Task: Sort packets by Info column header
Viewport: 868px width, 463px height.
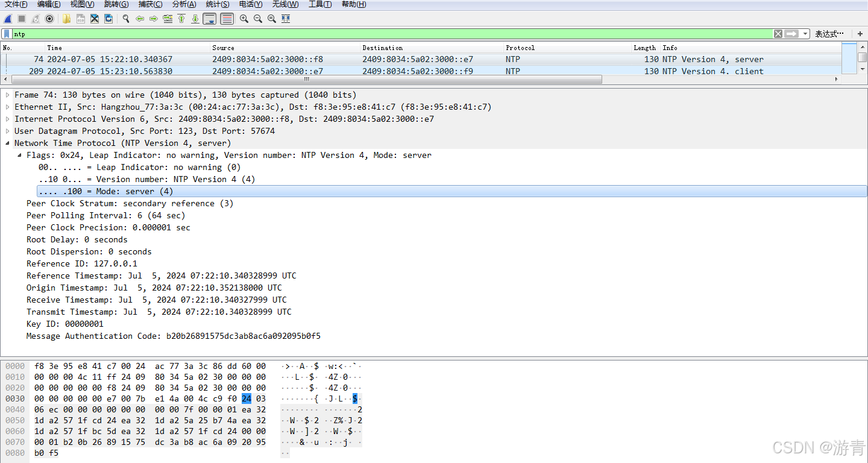Action: click(750, 48)
